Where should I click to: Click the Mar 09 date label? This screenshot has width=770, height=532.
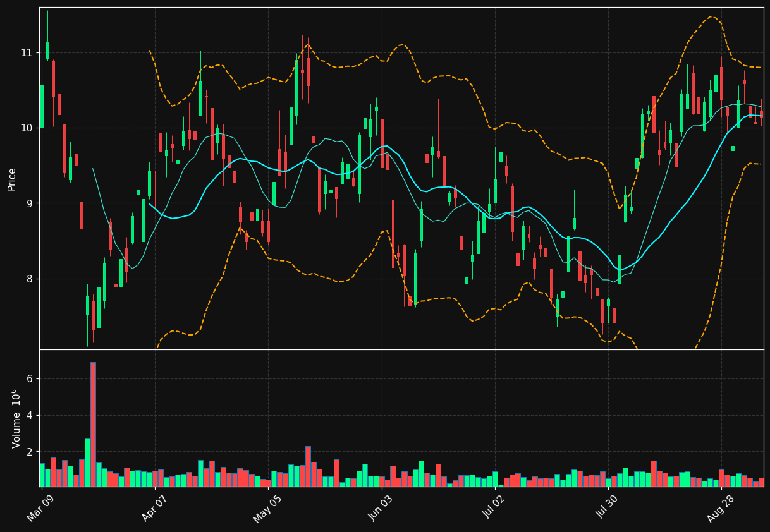coord(40,508)
